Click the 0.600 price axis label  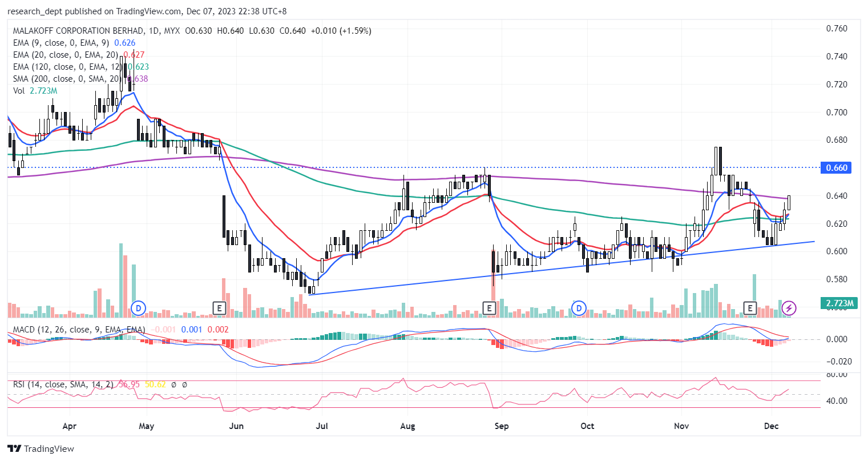coord(837,251)
